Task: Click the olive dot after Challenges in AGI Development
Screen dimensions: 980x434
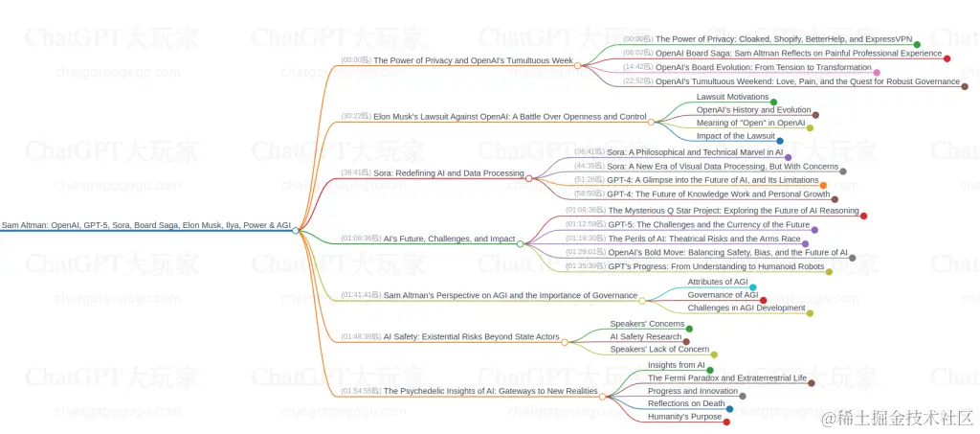Action: pyautogui.click(x=810, y=313)
